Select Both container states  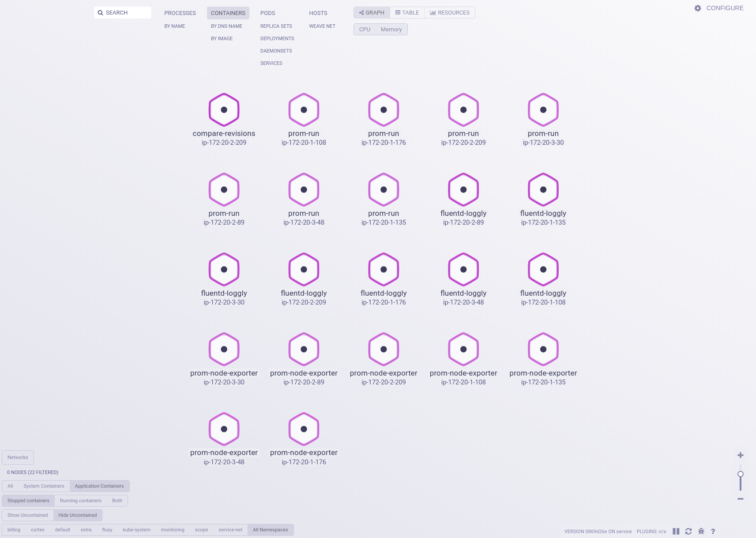point(117,501)
